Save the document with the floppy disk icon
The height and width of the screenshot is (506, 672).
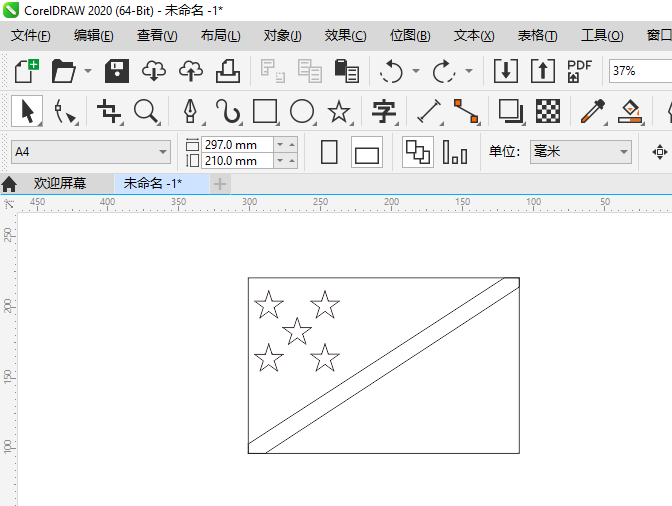[x=117, y=71]
